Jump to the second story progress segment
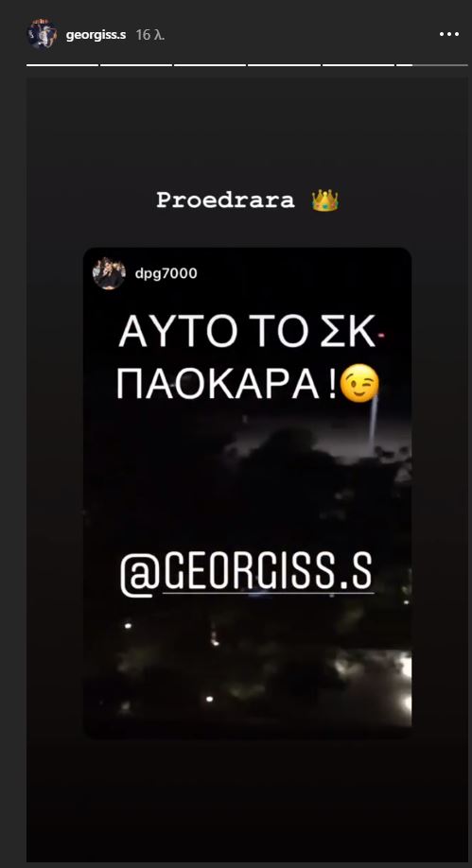The width and height of the screenshot is (472, 868). pyautogui.click(x=136, y=65)
